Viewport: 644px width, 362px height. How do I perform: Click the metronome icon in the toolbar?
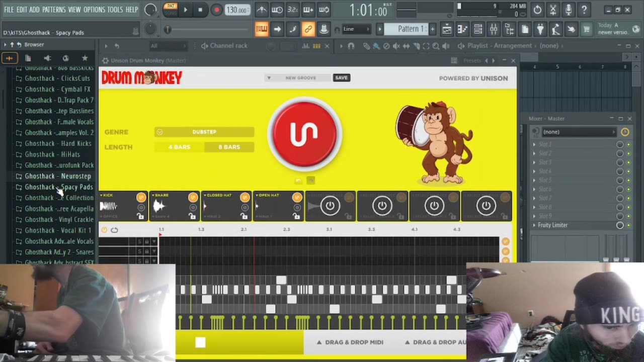[x=261, y=10]
